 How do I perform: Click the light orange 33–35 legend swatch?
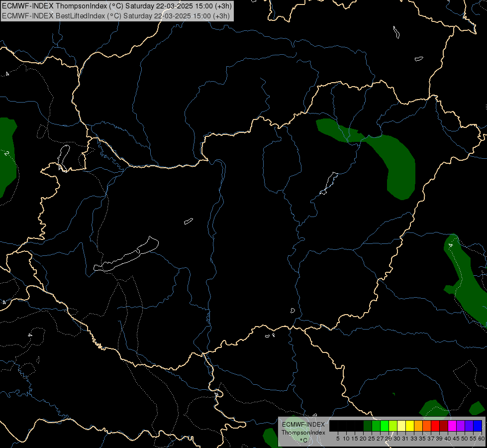418,426
